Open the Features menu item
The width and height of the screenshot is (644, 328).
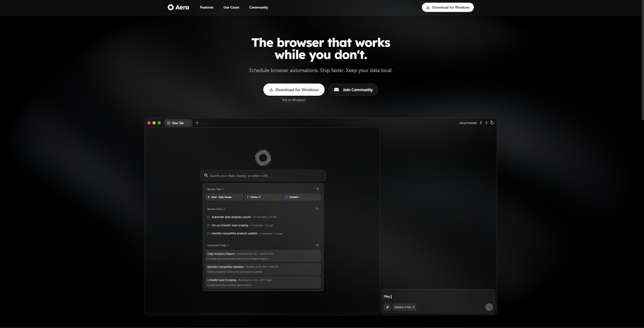click(x=207, y=7)
